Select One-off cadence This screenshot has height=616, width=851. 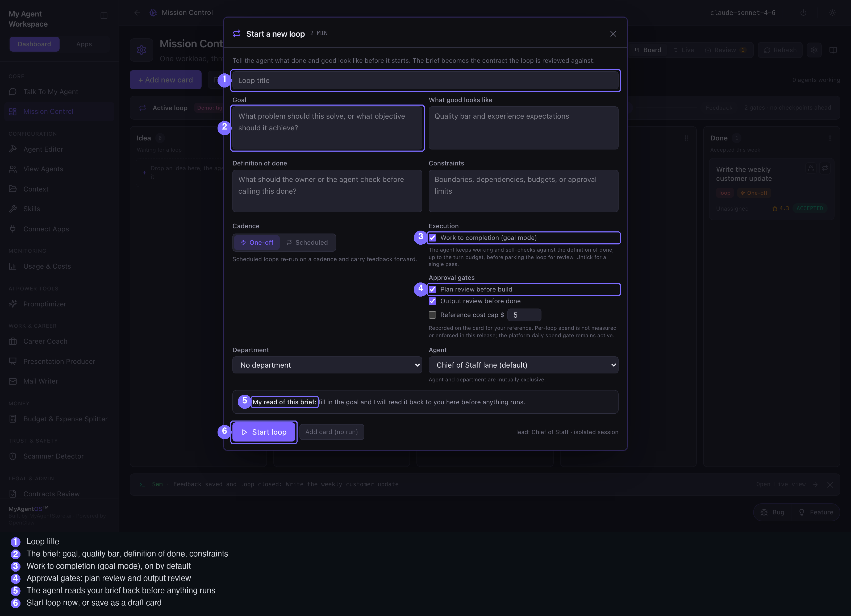pos(257,243)
